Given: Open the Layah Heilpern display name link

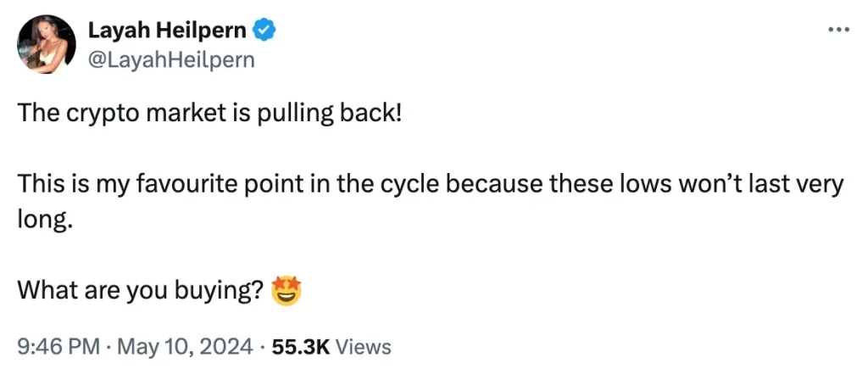Looking at the screenshot, I should pyautogui.click(x=167, y=31).
